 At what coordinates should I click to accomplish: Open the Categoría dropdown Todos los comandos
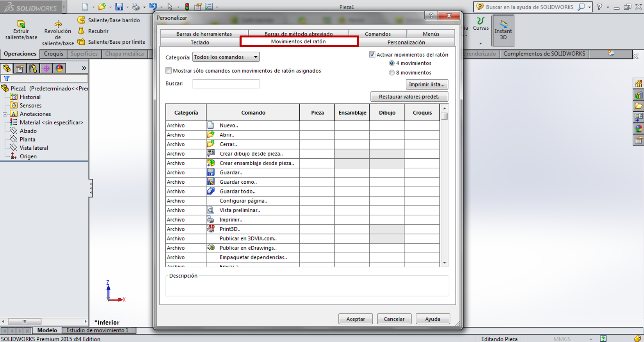pyautogui.click(x=226, y=57)
